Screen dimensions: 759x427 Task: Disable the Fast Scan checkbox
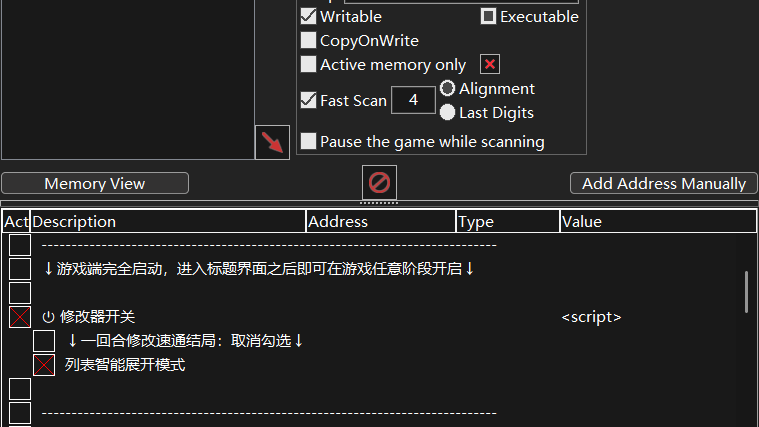coord(308,100)
